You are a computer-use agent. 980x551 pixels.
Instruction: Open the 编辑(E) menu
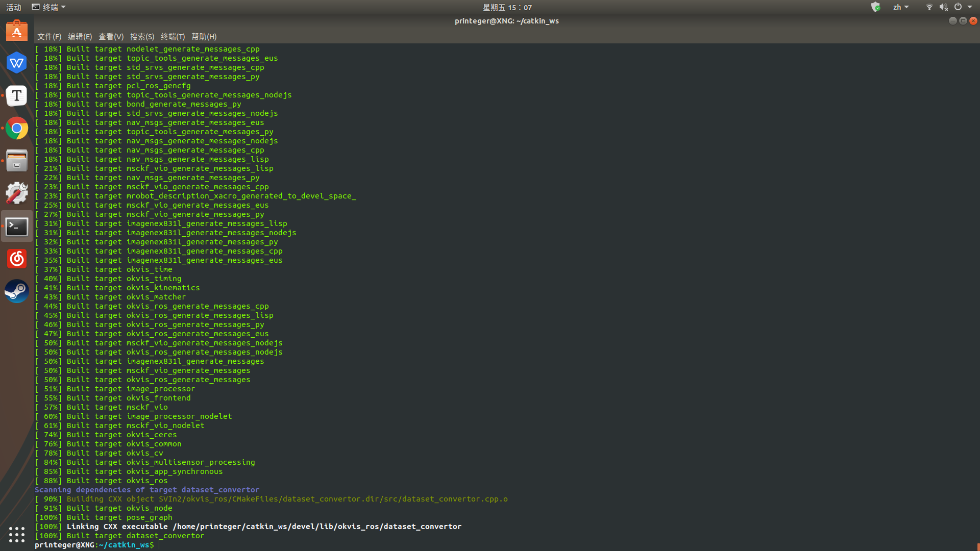click(x=80, y=37)
